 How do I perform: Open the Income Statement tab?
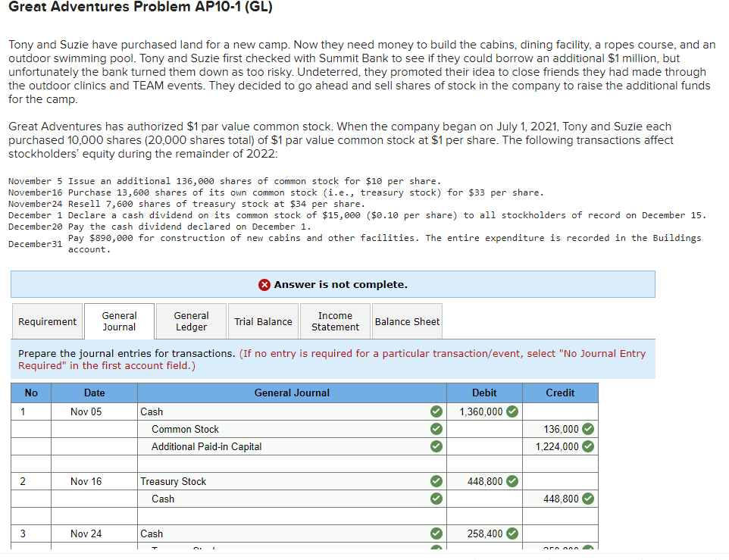coord(335,321)
